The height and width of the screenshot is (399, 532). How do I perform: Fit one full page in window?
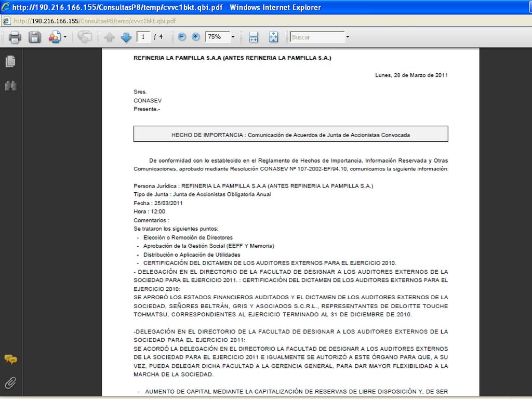coord(273,37)
